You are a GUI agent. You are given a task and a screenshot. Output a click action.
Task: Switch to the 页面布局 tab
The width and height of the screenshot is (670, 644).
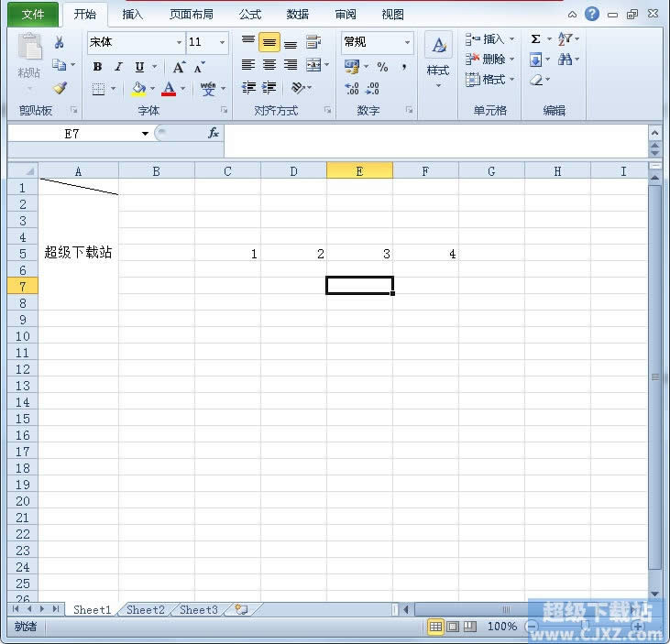[x=192, y=15]
